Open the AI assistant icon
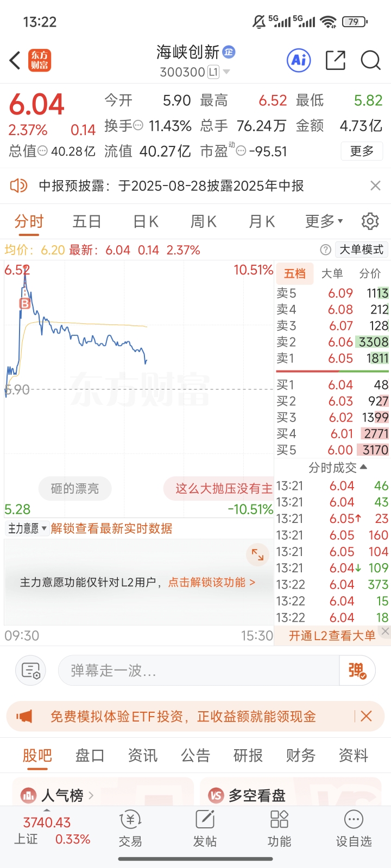Image resolution: width=391 pixels, height=868 pixels. 299,60
